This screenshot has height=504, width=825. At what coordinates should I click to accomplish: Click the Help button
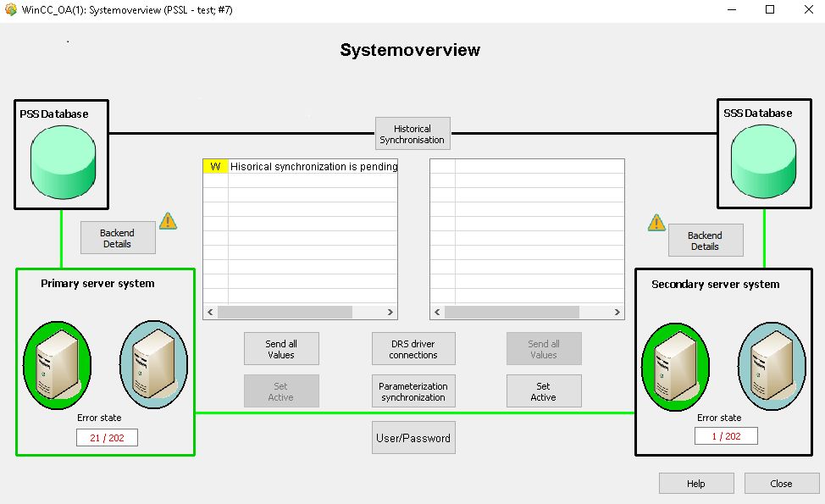point(696,484)
